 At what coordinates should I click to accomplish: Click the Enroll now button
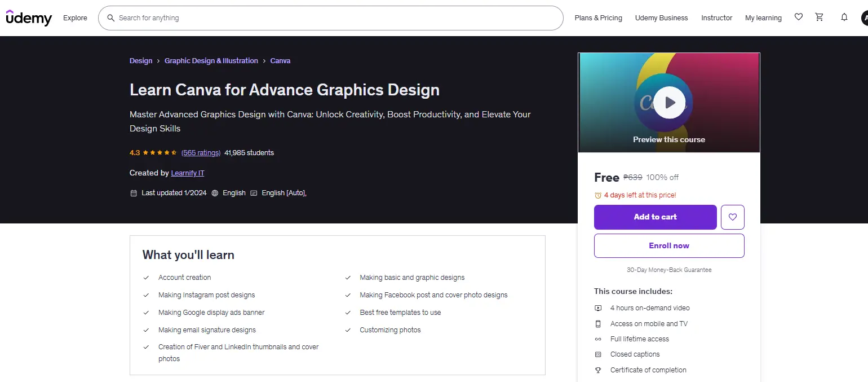[669, 246]
